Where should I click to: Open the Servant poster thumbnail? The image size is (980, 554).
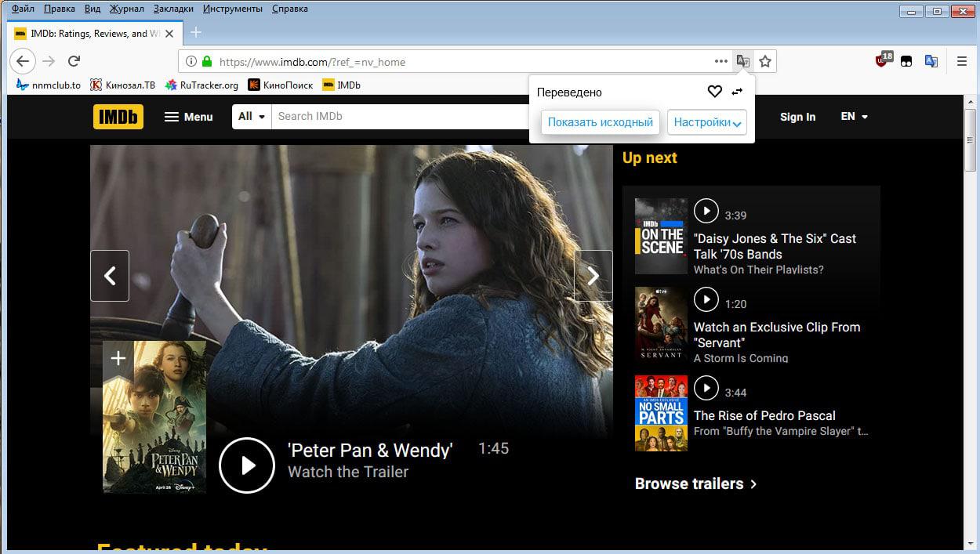point(661,324)
